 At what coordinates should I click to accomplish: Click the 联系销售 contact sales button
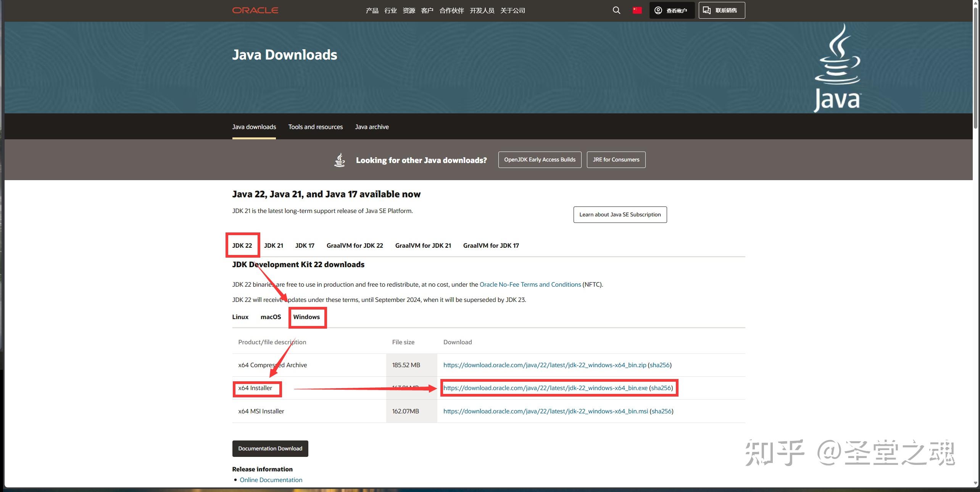point(721,10)
